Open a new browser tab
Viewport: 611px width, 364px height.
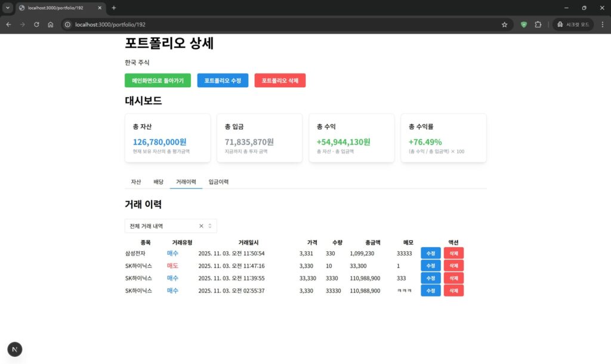pyautogui.click(x=114, y=8)
